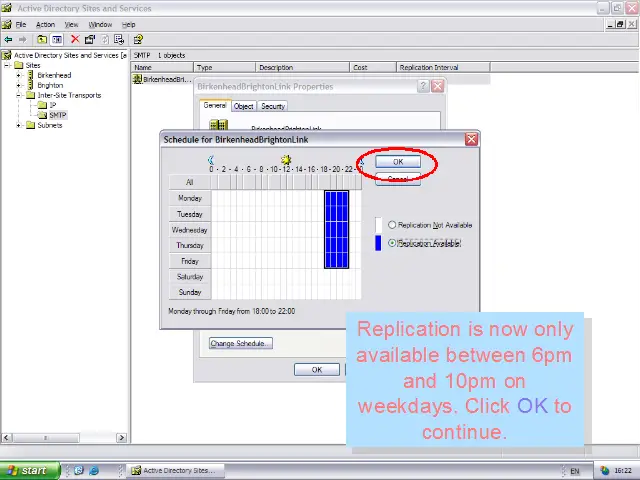The image size is (640, 480).
Task: Expand the Brighton tree node
Action: (18, 85)
